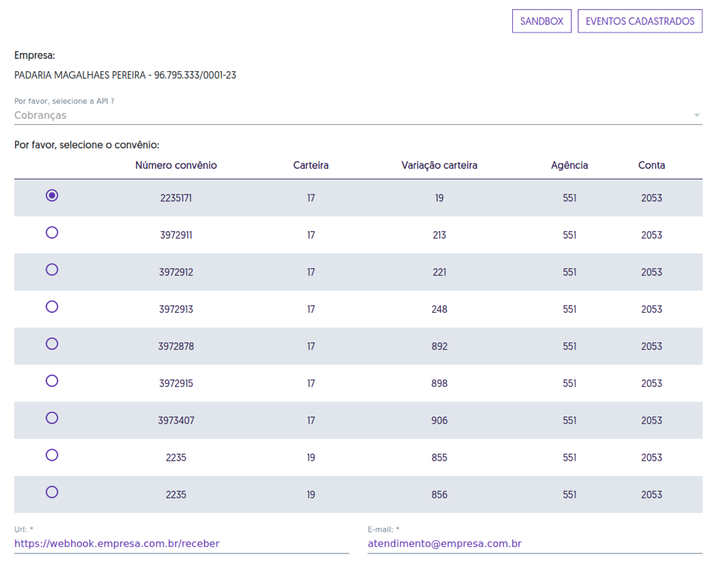Click variação carteira value 248
Image resolution: width=728 pixels, height=565 pixels.
pyautogui.click(x=439, y=310)
